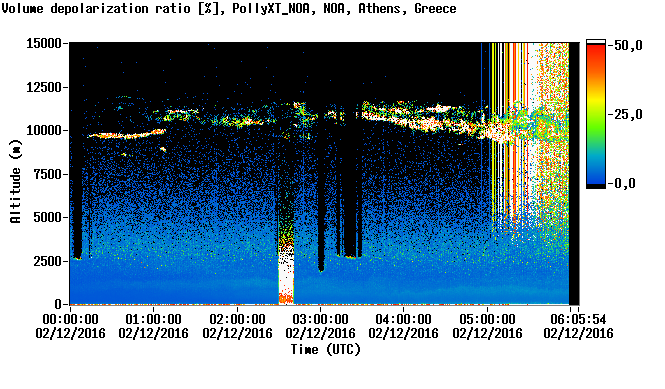Click the 10000 altitude tick label
This screenshot has height=389, width=665.
(44, 131)
